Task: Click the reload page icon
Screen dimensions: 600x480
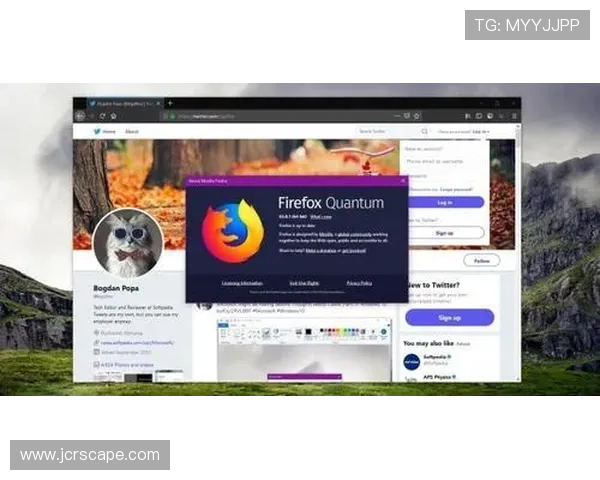Action: pyautogui.click(x=102, y=117)
